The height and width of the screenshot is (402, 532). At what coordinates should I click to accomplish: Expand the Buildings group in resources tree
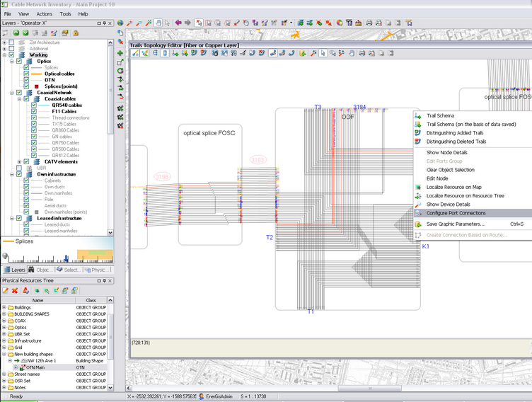4,308
